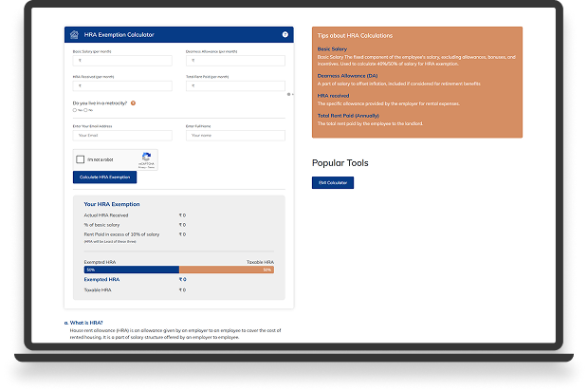This screenshot has height=391, width=588.
Task: Click Rent Paid in excess of 10% row
Action: (135, 234)
